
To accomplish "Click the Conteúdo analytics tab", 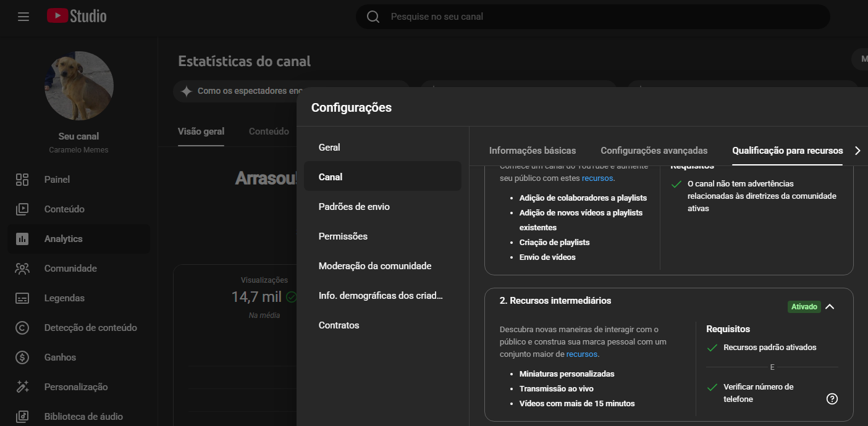I will point(269,132).
